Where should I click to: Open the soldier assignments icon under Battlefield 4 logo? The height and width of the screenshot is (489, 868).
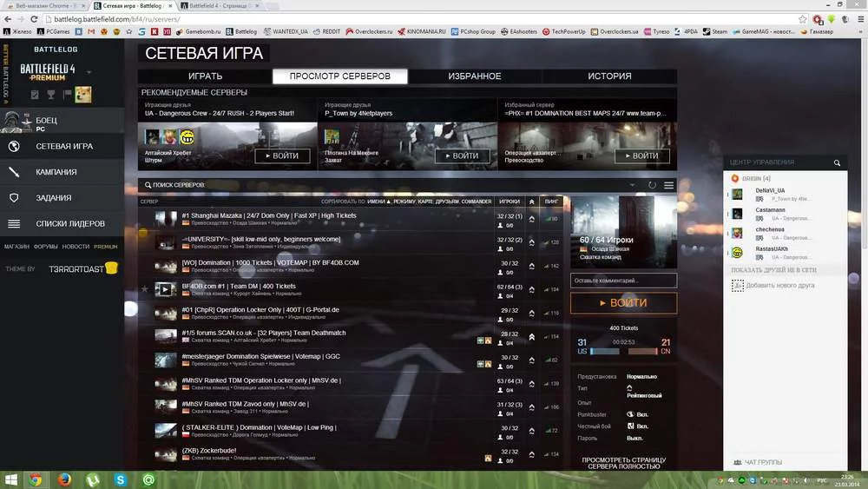[x=35, y=95]
